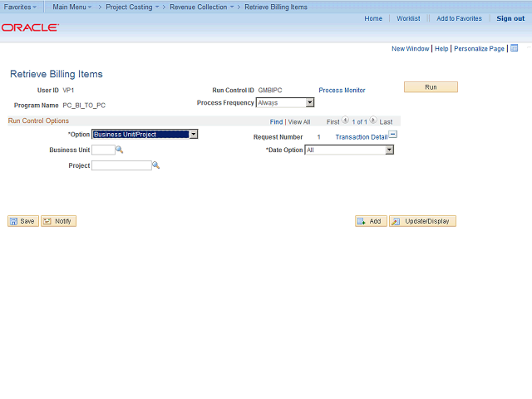The width and height of the screenshot is (532, 399).
Task: Open Project Costing breadcrumb menu
Action: (x=132, y=7)
